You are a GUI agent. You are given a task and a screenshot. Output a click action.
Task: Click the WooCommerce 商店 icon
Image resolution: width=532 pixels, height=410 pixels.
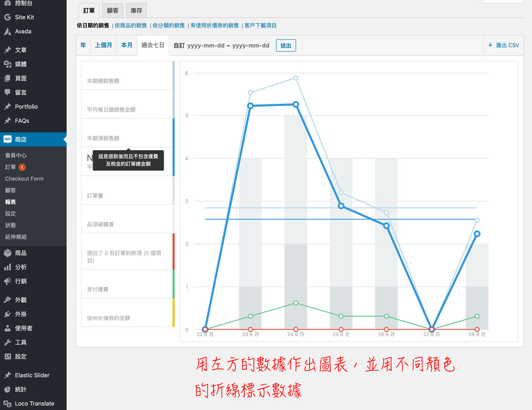click(8, 139)
